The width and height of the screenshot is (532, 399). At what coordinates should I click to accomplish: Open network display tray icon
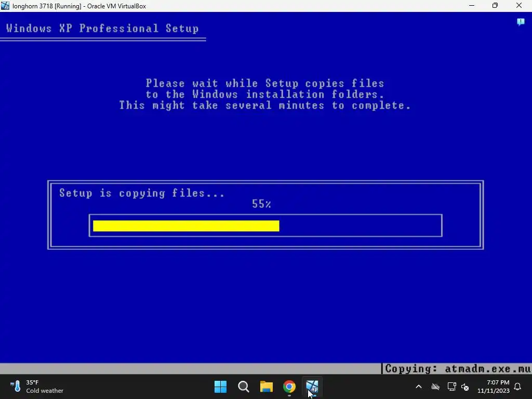tap(451, 387)
